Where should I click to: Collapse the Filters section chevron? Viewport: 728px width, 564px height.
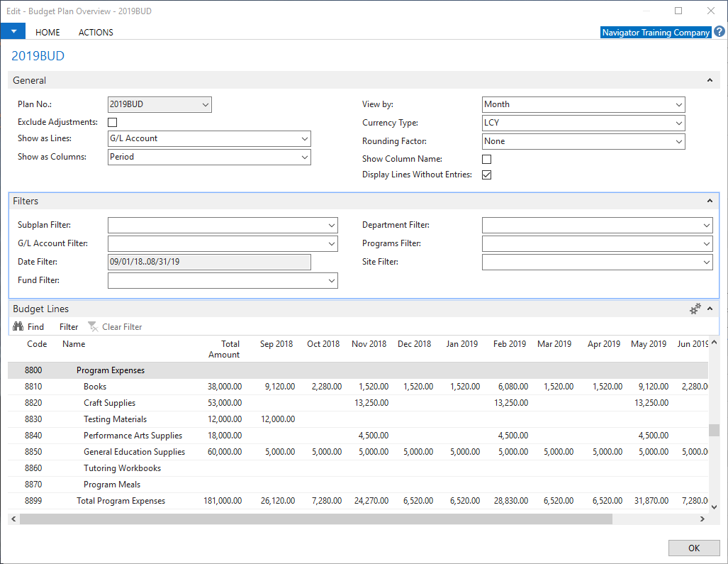(710, 201)
